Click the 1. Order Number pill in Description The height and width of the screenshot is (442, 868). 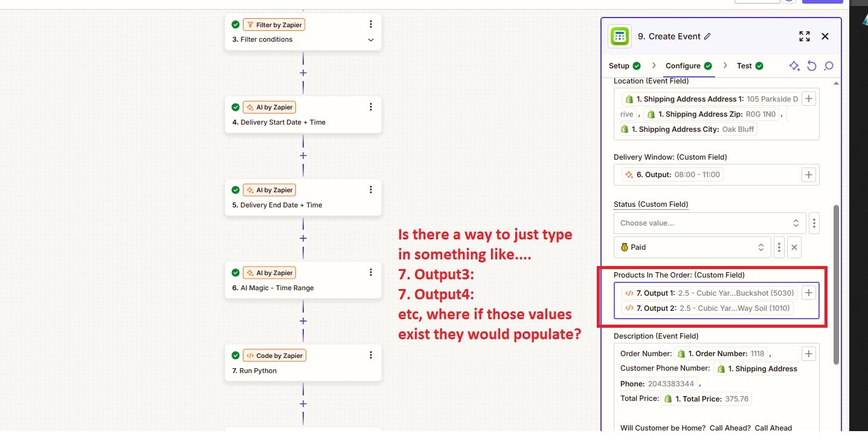pyautogui.click(x=721, y=354)
